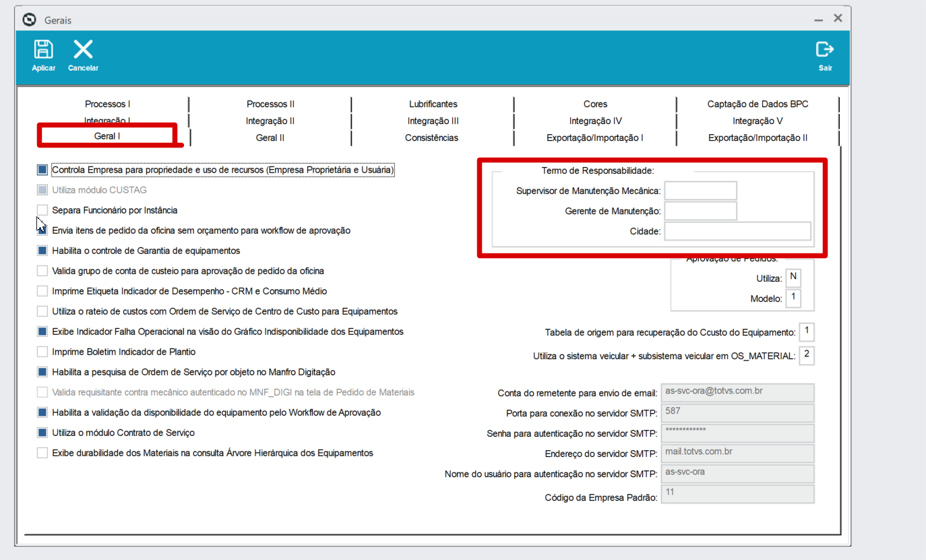Click the TOTVS logo icon in the title bar
The width and height of the screenshot is (926, 560).
coord(29,20)
